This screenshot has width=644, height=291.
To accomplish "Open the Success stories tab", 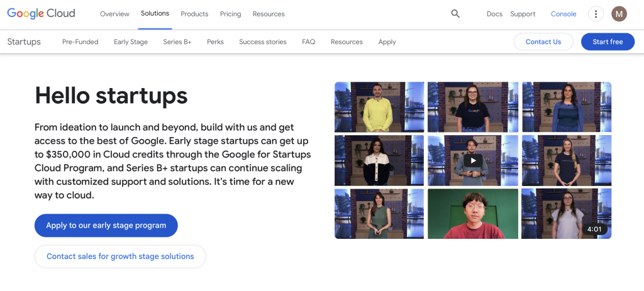I will (263, 42).
